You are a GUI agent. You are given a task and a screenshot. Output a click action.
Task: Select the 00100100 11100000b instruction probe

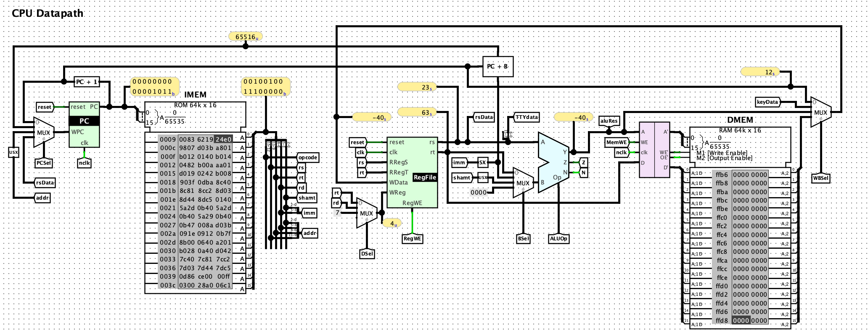(x=266, y=87)
